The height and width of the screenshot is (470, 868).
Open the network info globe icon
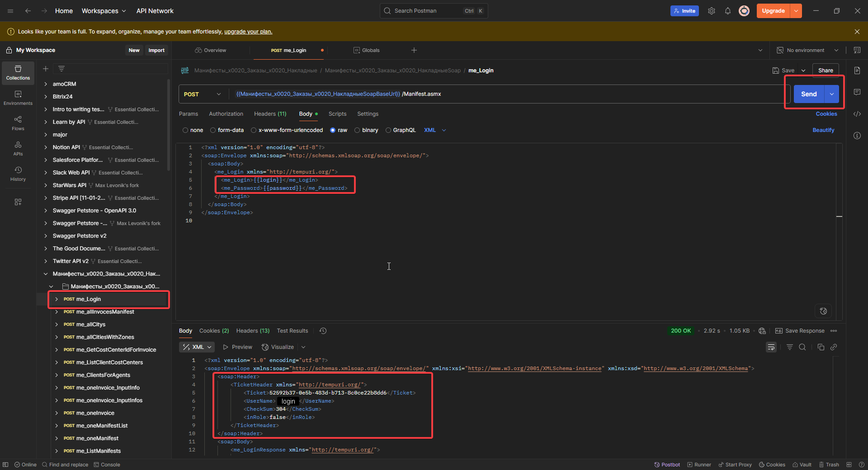pos(762,331)
